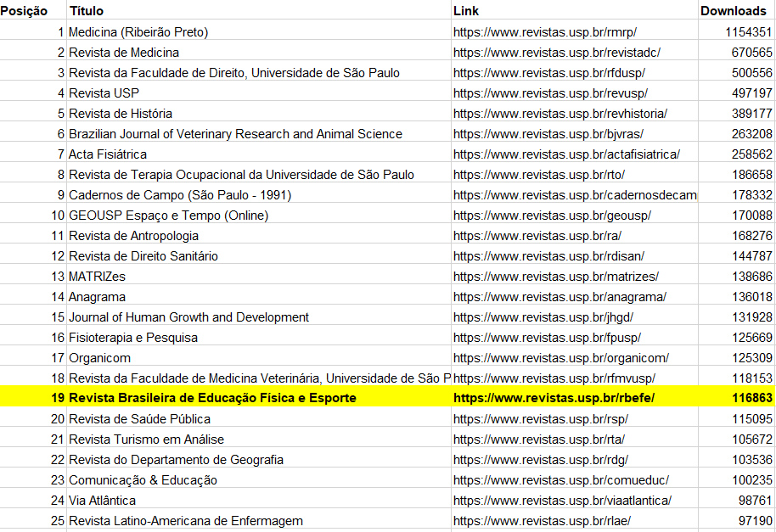Select the highlighted downloads value 116863
The width and height of the screenshot is (776, 532).
(751, 398)
